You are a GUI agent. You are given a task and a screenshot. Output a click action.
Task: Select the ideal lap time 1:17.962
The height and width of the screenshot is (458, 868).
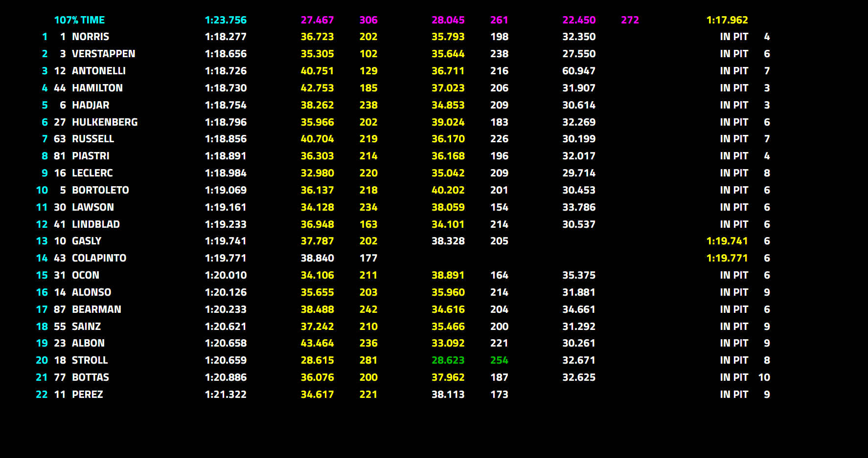click(x=727, y=20)
